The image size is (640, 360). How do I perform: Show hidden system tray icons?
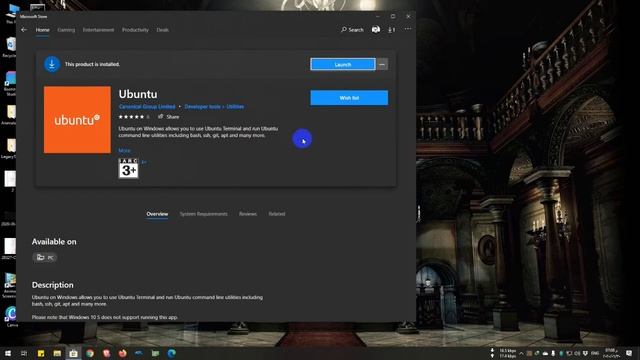pos(521,353)
